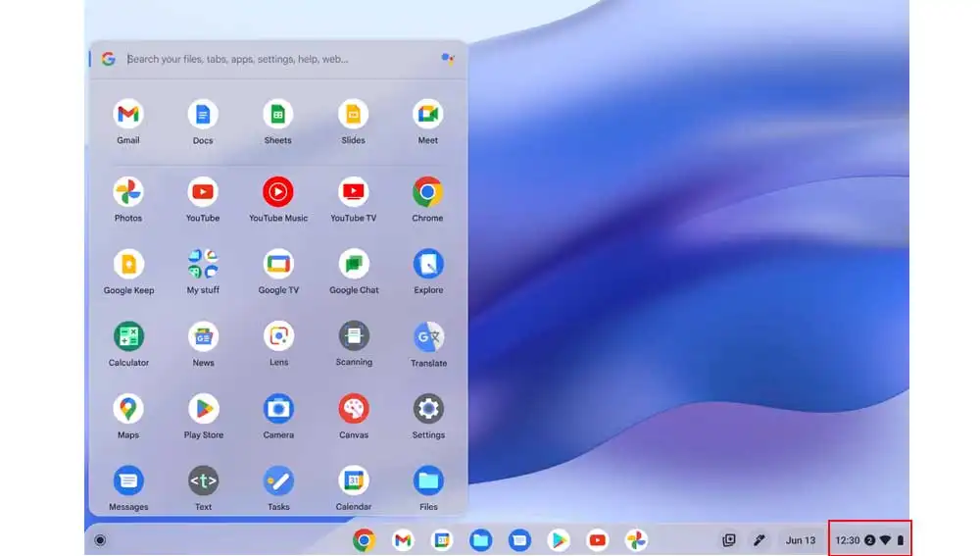Open Gmail from the launcher grid

click(128, 115)
